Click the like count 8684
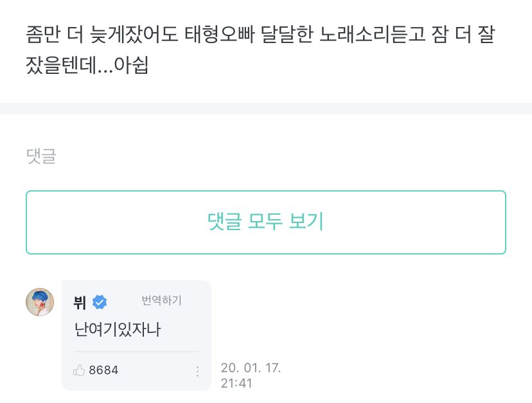 point(103,370)
